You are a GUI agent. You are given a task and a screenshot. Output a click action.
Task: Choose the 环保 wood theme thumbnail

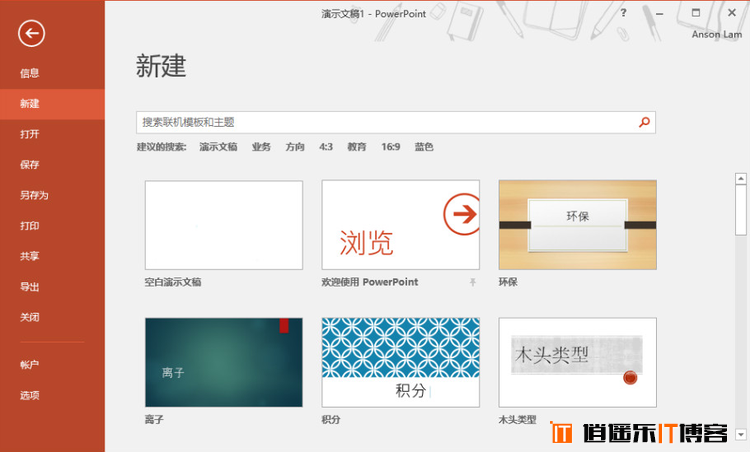coord(577,225)
